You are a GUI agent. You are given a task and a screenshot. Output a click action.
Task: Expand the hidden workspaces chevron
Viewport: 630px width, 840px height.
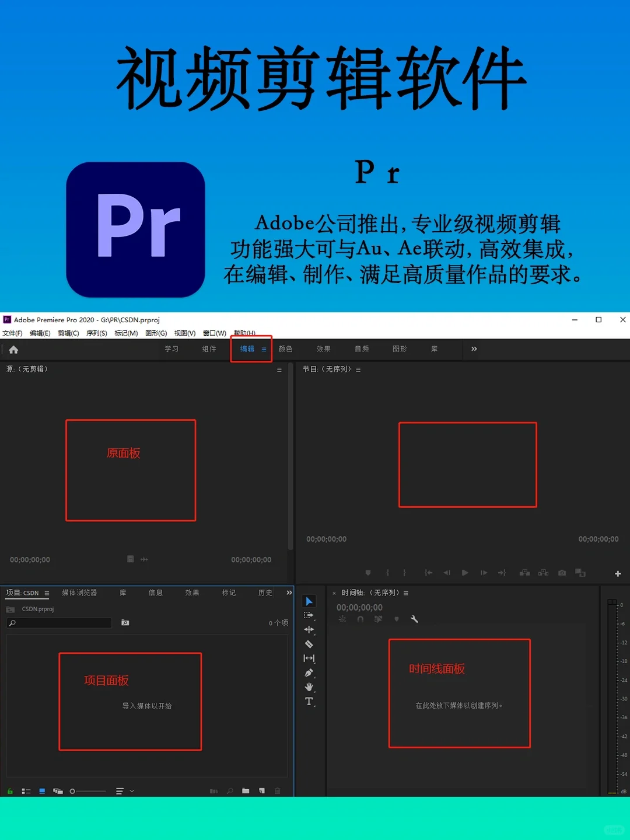coord(473,349)
